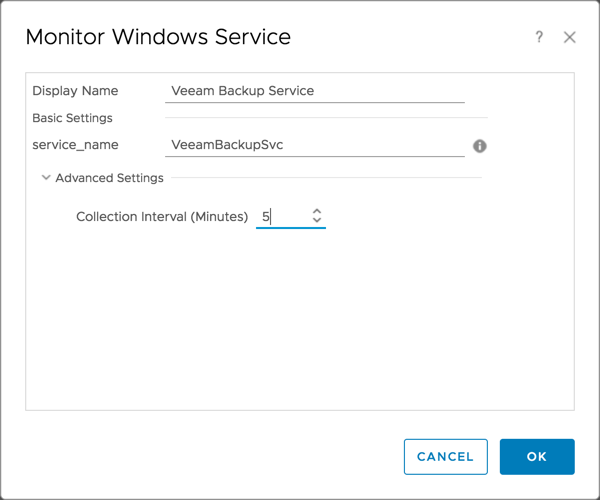Click the Monitor Windows Service title
The height and width of the screenshot is (500, 600).
158,38
